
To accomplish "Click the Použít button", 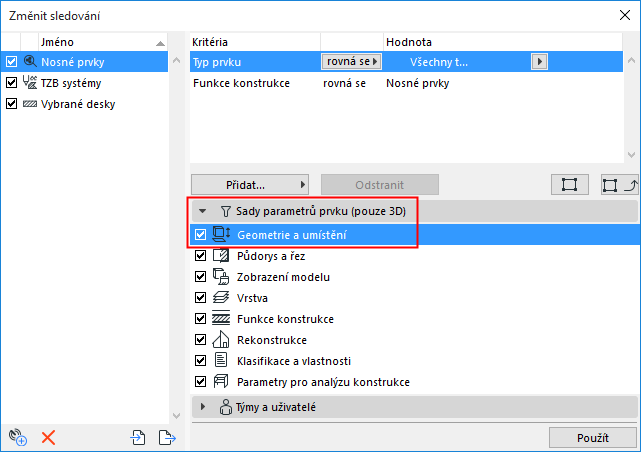I will point(592,438).
